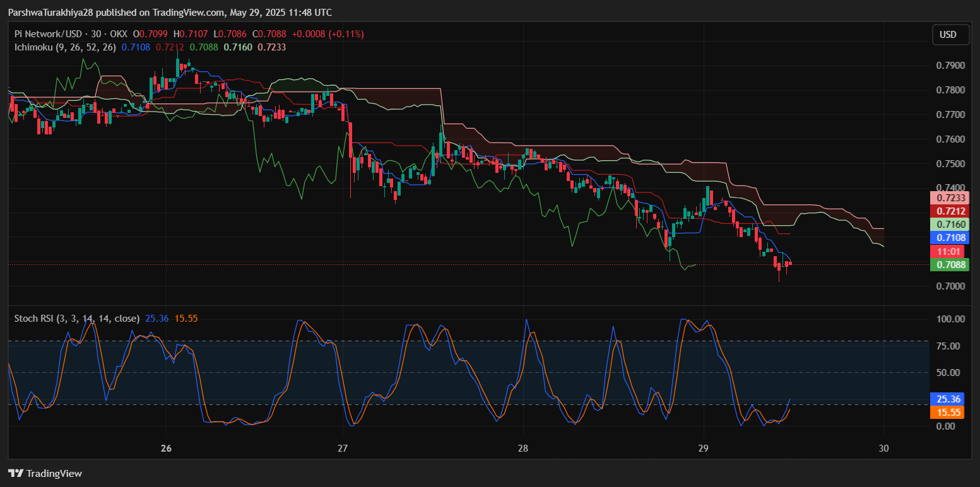Click the 0.7088 current price label
Image resolution: width=980 pixels, height=487 pixels.
949,265
